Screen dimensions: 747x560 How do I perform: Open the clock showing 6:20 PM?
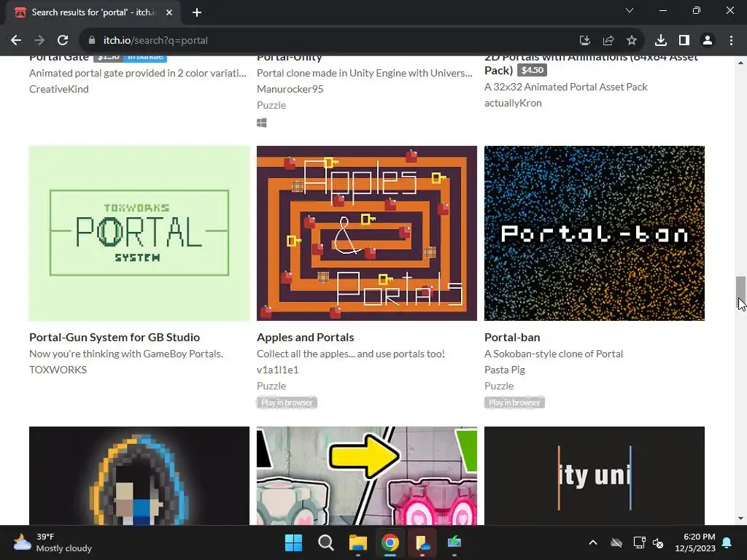(695, 542)
